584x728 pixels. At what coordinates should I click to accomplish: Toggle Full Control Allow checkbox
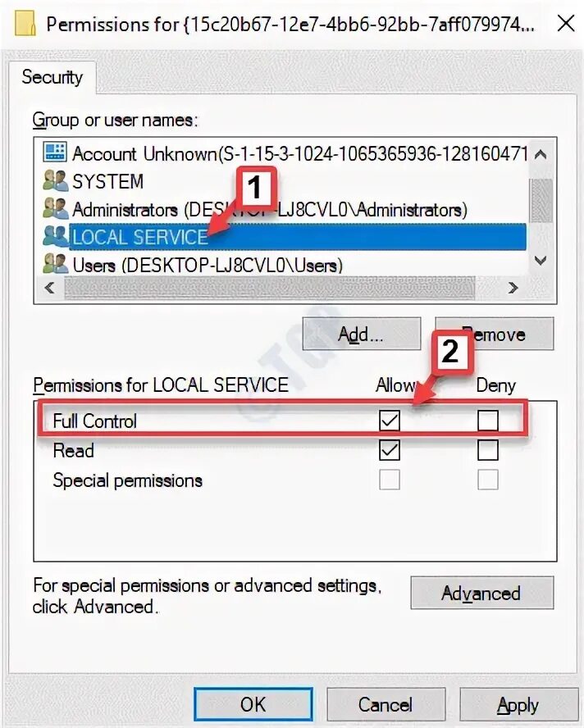pyautogui.click(x=390, y=421)
